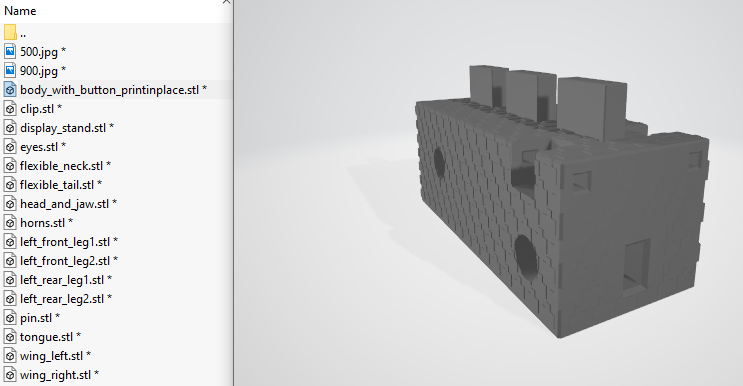
Task: Select the file name '500.jpg *'
Action: point(43,52)
